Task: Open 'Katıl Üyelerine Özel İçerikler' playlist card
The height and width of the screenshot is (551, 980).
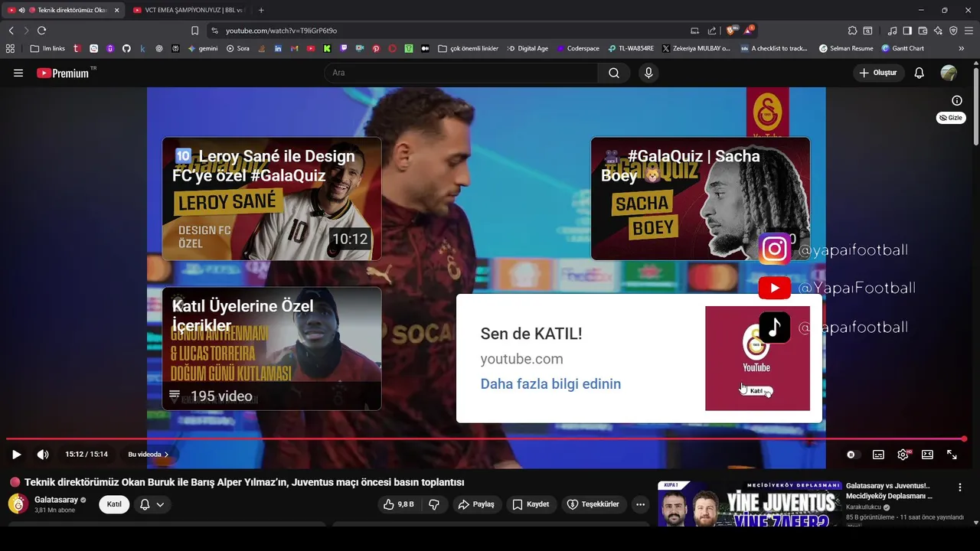Action: (x=272, y=349)
